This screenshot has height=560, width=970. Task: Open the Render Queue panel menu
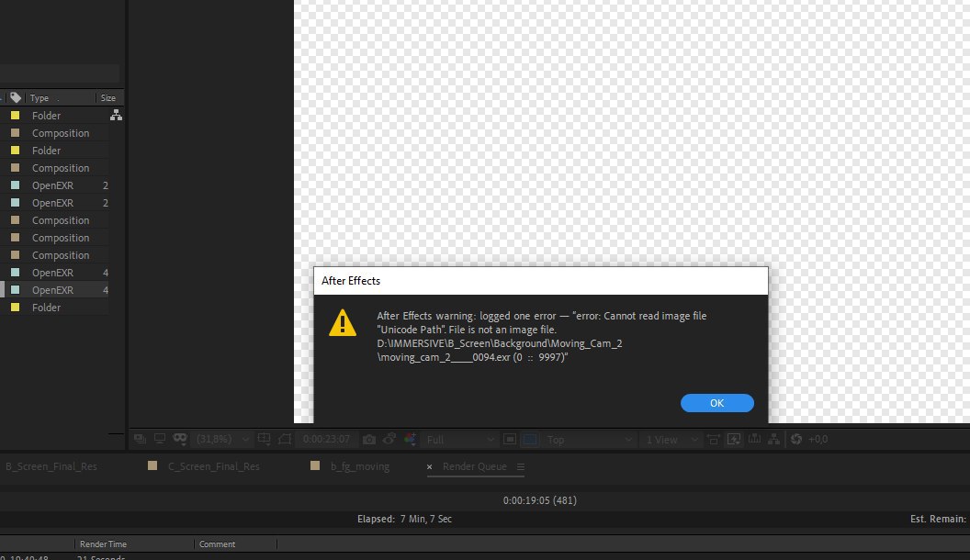point(520,466)
